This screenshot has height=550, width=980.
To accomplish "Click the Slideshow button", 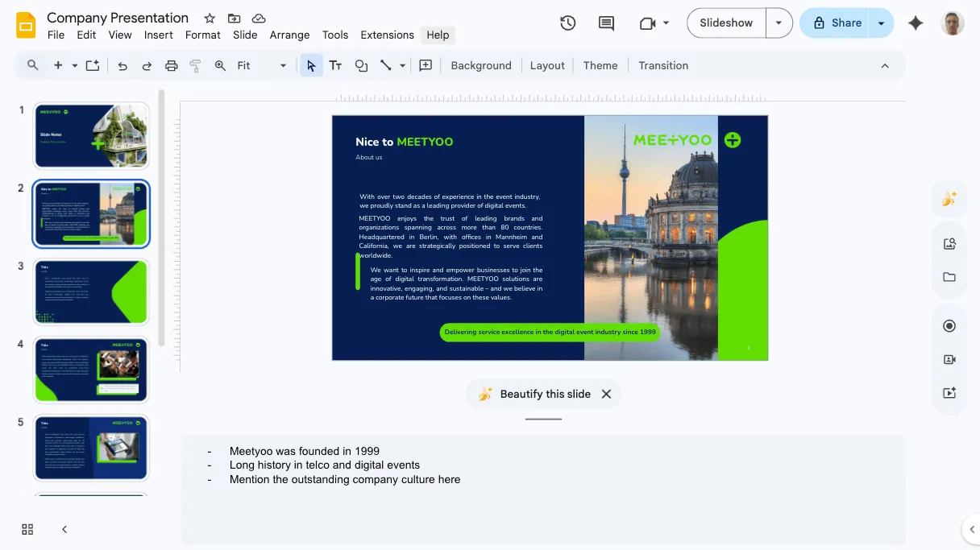I will click(725, 23).
